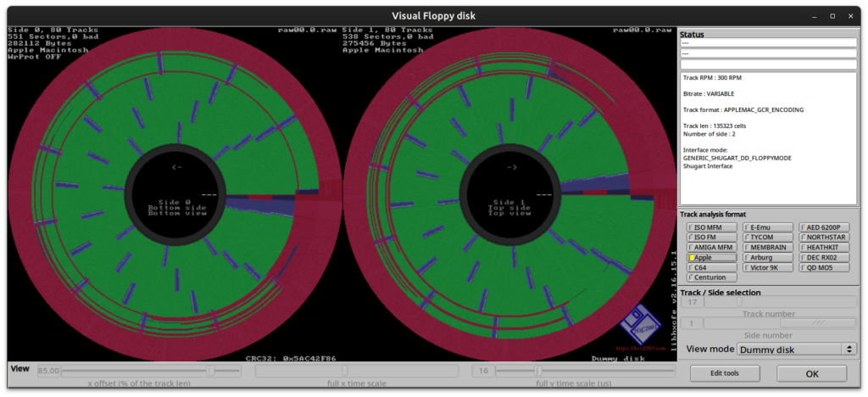The height and width of the screenshot is (397, 868).
Task: Open the View mode dropdown
Action: [796, 349]
